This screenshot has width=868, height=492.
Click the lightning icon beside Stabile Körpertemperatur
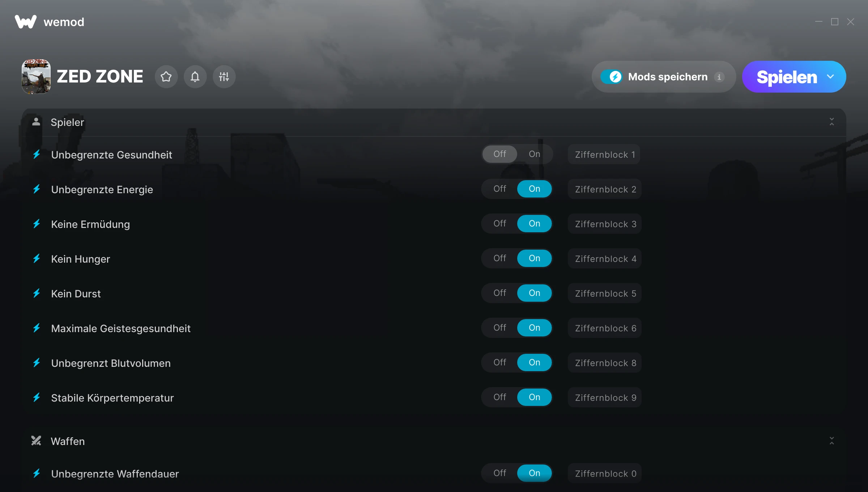click(37, 398)
